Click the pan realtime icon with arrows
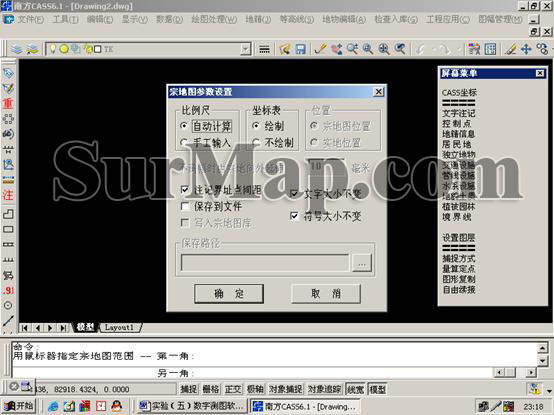Image resolution: width=554 pixels, height=415 pixels. pos(336,49)
